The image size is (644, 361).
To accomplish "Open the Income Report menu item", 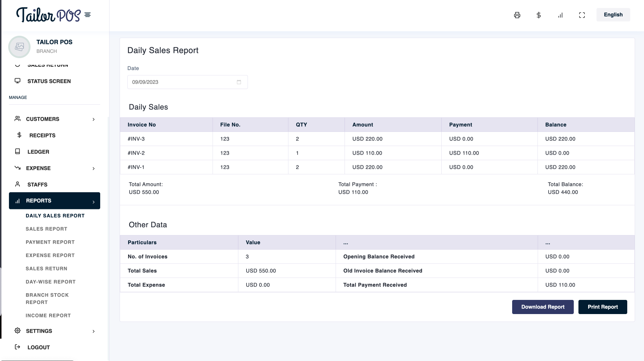I will click(48, 316).
